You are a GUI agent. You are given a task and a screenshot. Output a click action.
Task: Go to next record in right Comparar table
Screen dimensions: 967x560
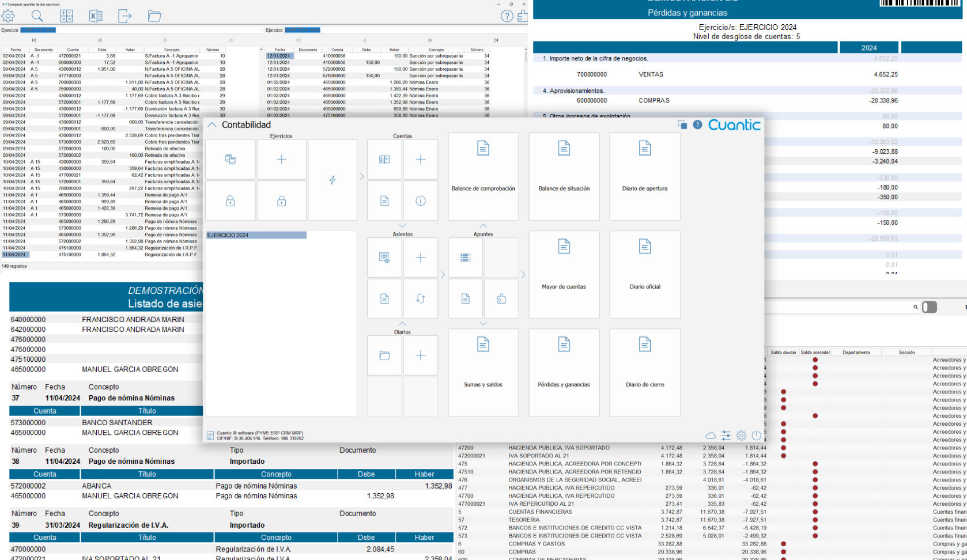pos(430,40)
